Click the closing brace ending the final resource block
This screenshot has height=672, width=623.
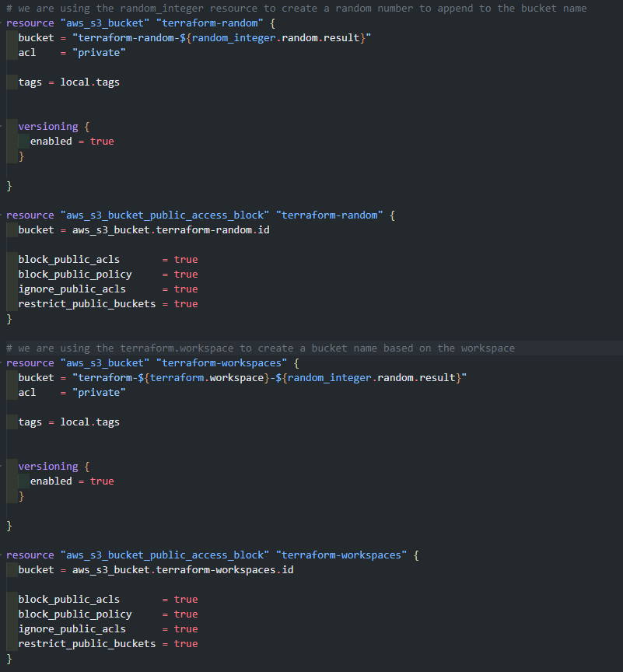point(9,659)
